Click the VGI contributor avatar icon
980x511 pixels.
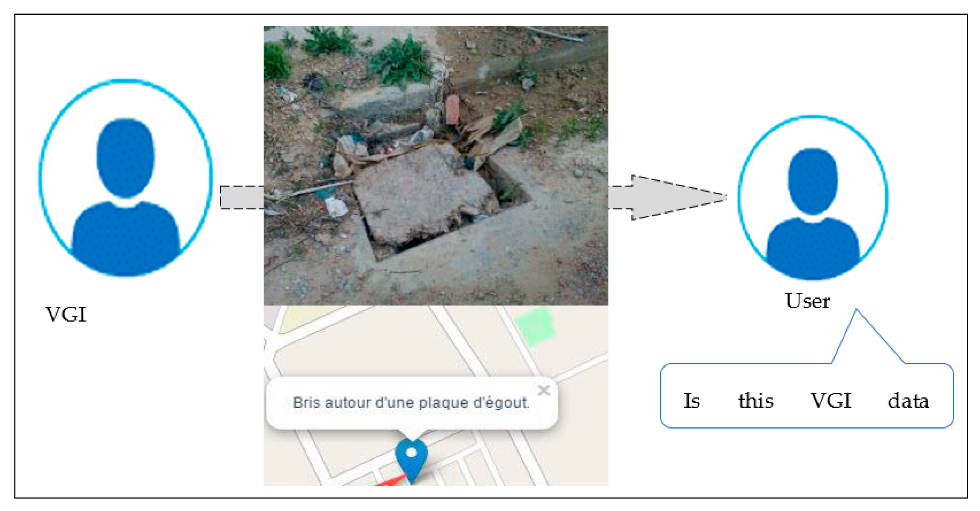(125, 178)
